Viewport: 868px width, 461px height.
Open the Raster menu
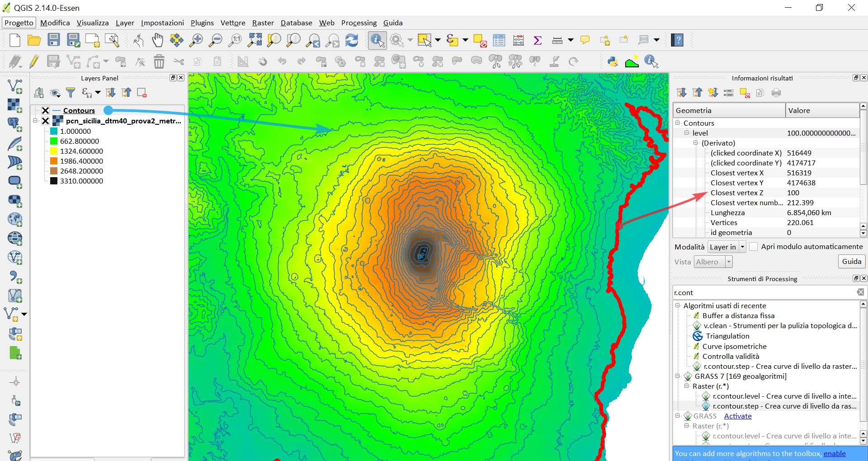tap(263, 23)
